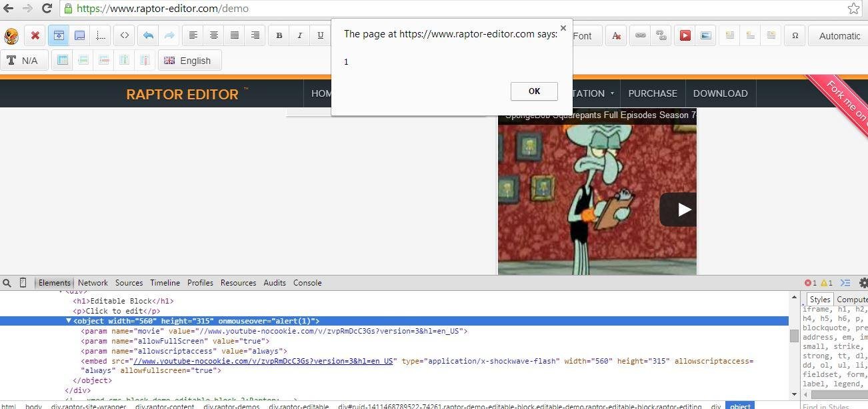Toggle show guides icon
Viewport: 868px width, 409px height.
tap(100, 35)
